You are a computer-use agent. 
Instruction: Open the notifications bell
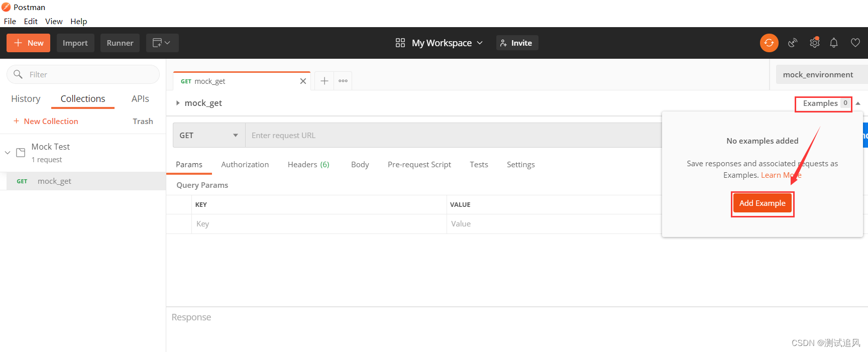pyautogui.click(x=834, y=43)
